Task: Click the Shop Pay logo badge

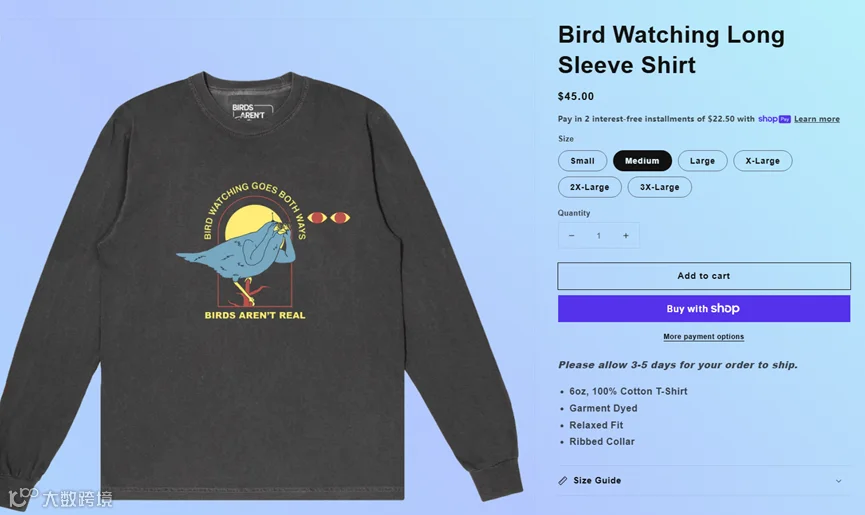Action: tap(774, 119)
